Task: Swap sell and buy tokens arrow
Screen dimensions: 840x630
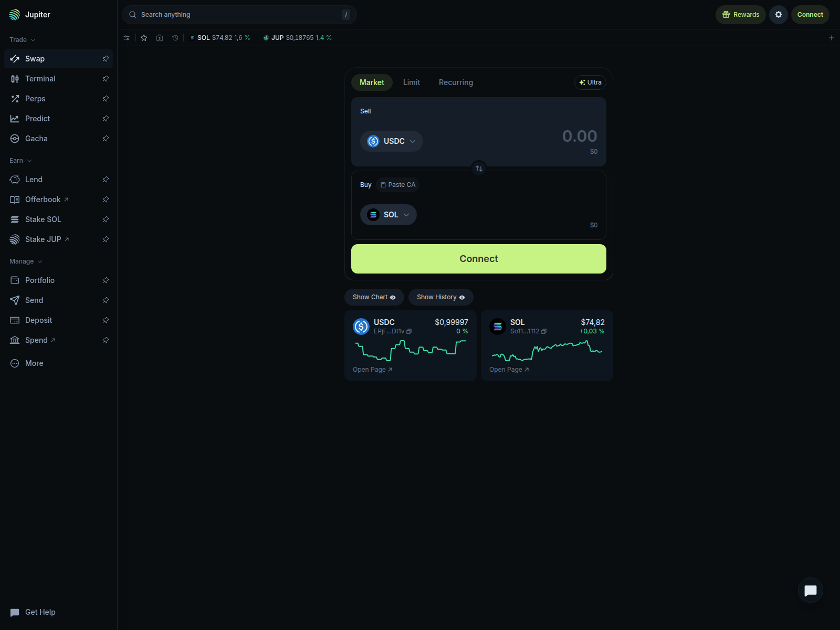Action: point(479,169)
